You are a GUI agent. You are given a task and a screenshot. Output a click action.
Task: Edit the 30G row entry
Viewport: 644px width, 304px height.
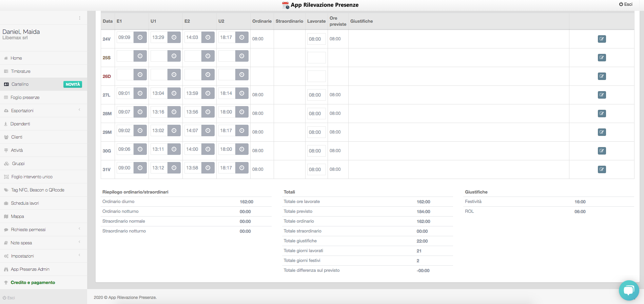click(602, 151)
